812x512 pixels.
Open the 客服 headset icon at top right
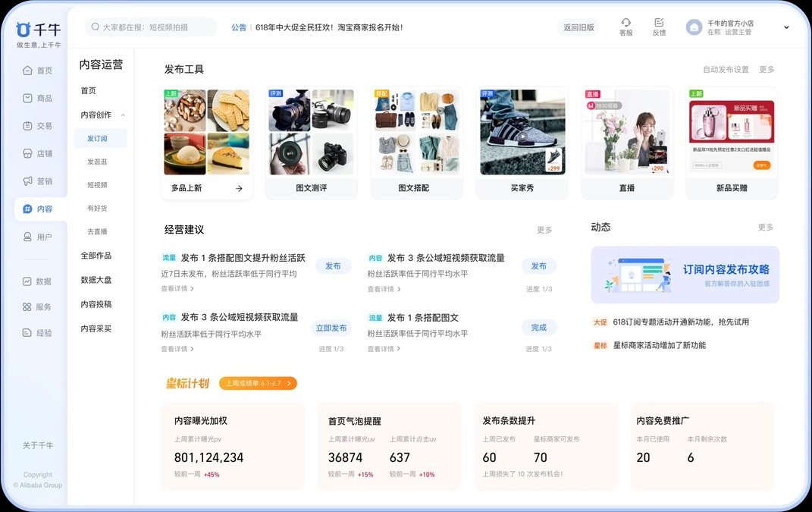click(625, 27)
